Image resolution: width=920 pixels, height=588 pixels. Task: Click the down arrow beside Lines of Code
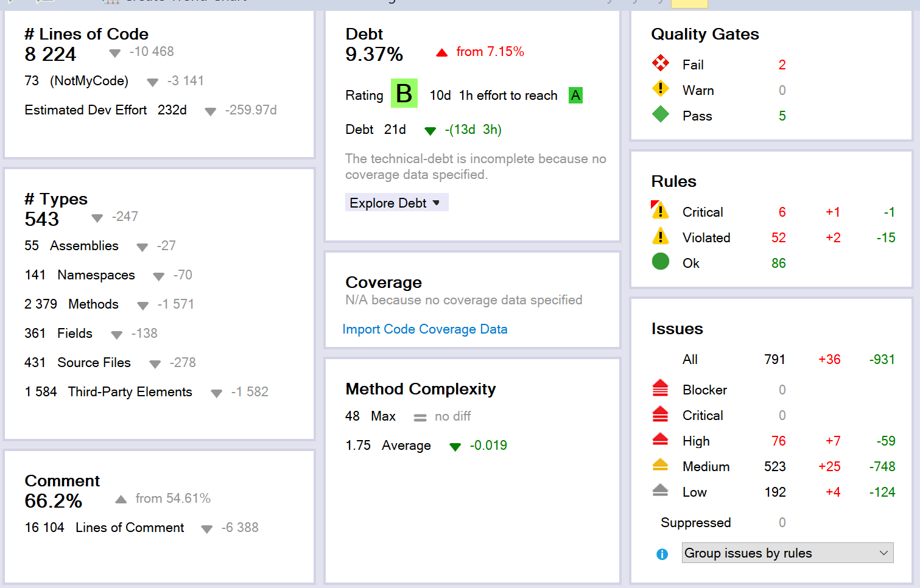coord(114,54)
